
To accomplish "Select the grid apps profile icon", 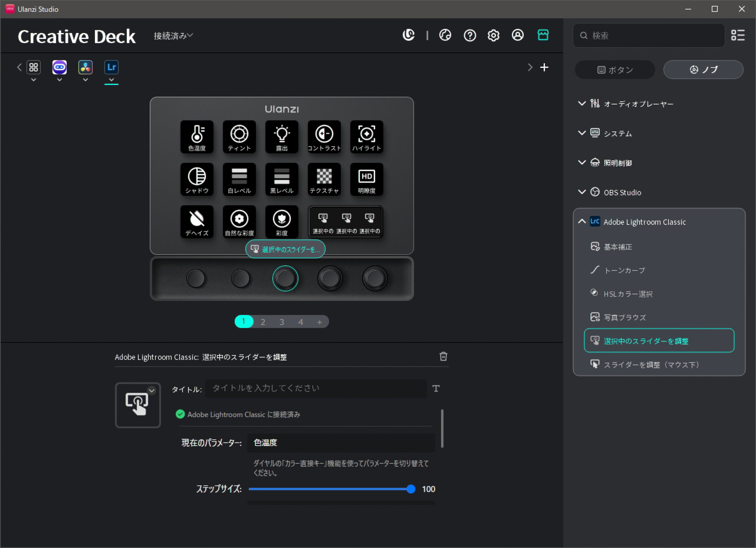I will (34, 67).
